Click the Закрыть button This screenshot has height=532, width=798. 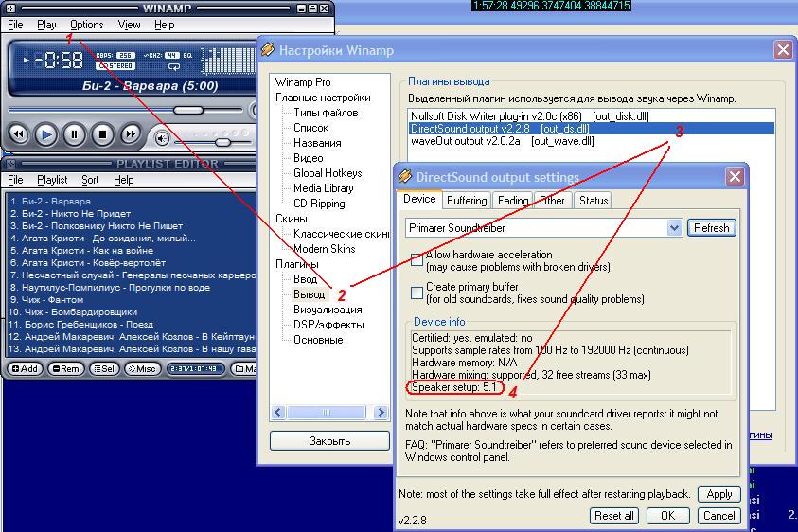[329, 441]
